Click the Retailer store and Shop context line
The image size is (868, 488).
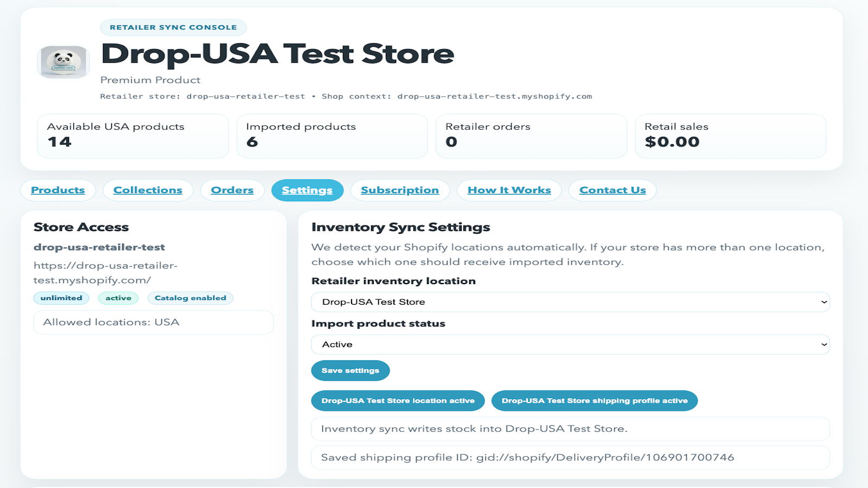346,97
